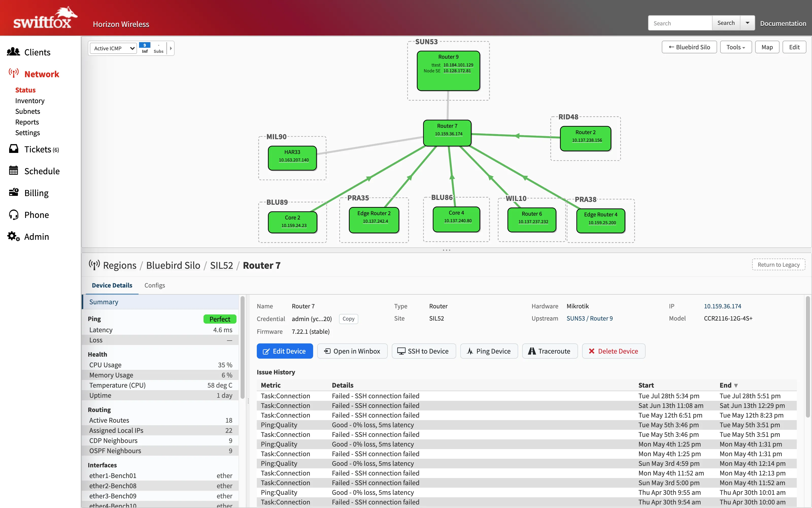Select the Router 7 node on map
Image resolution: width=812 pixels, height=508 pixels.
[x=447, y=133]
